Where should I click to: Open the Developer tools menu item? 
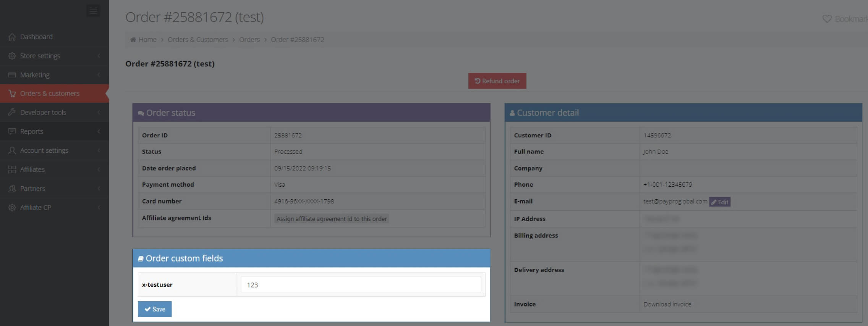(54, 112)
